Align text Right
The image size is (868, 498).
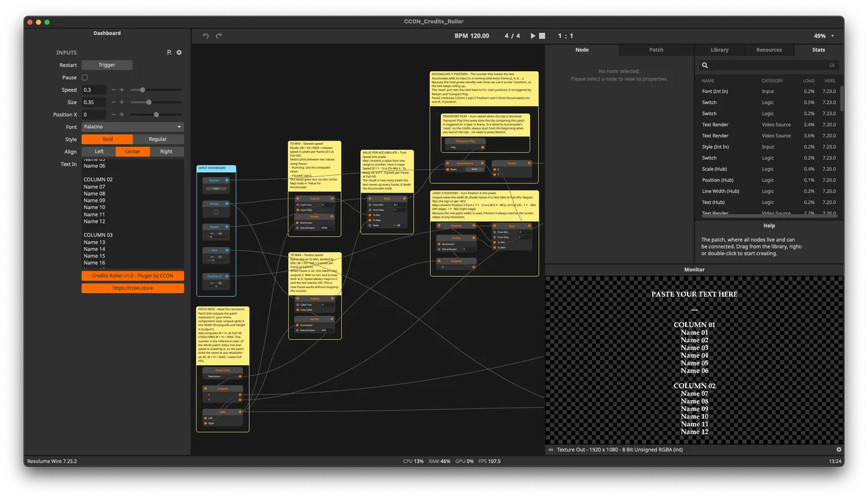pos(167,152)
